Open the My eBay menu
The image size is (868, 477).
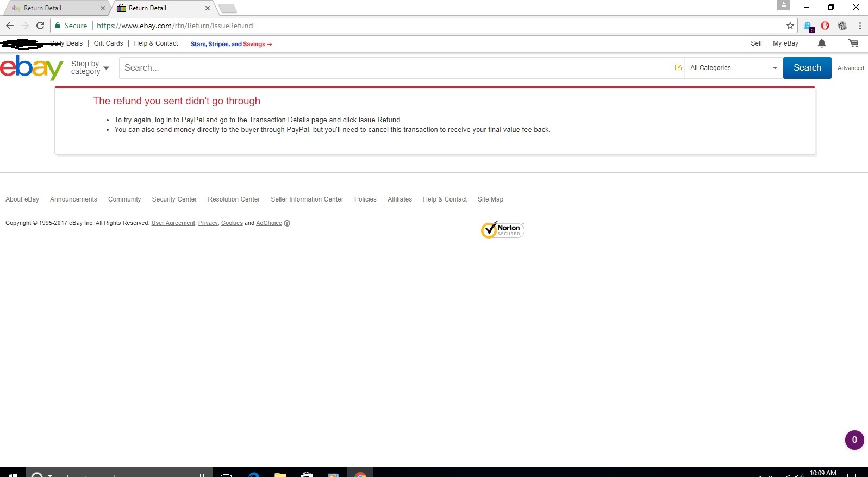pyautogui.click(x=785, y=43)
